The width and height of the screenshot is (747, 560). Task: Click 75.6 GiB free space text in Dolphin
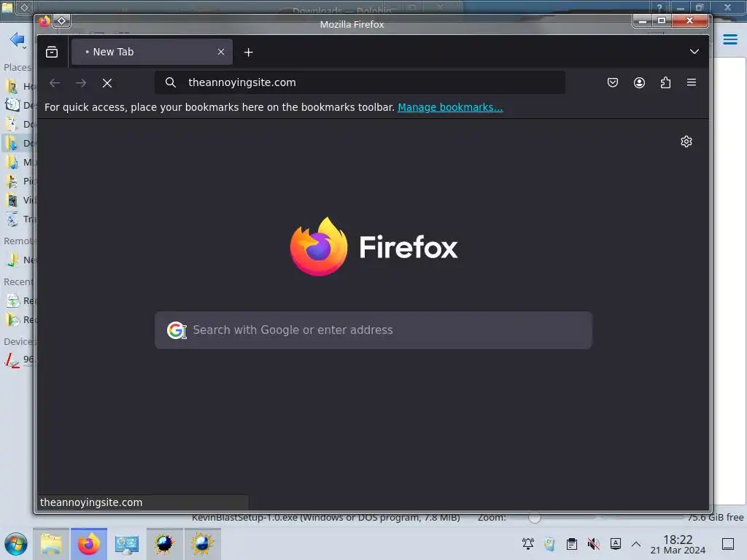point(715,517)
